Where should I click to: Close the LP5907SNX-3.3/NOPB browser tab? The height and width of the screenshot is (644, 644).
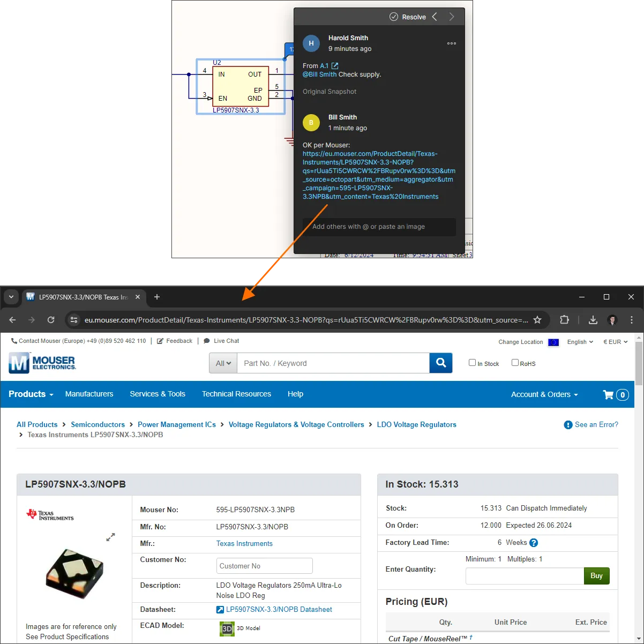click(138, 297)
